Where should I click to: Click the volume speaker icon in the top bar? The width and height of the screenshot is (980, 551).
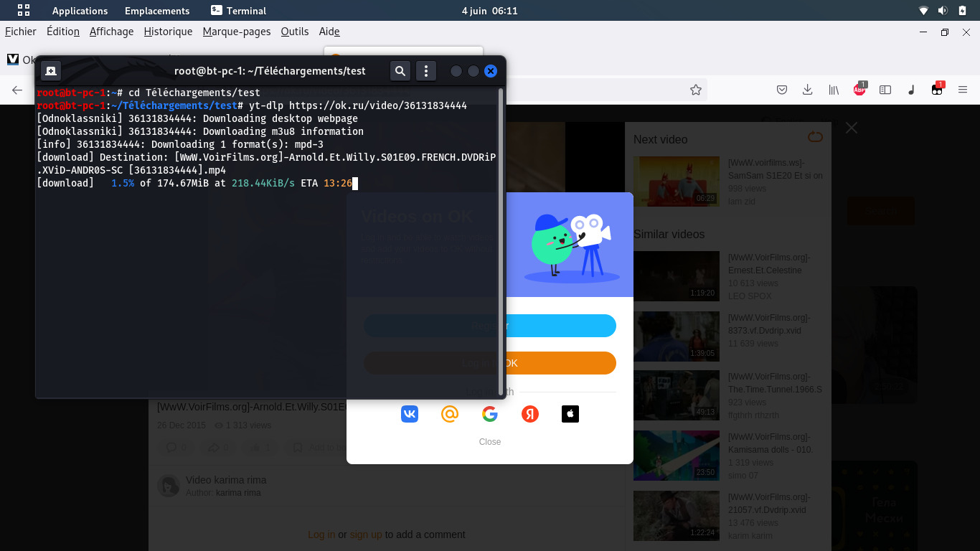pos(943,11)
